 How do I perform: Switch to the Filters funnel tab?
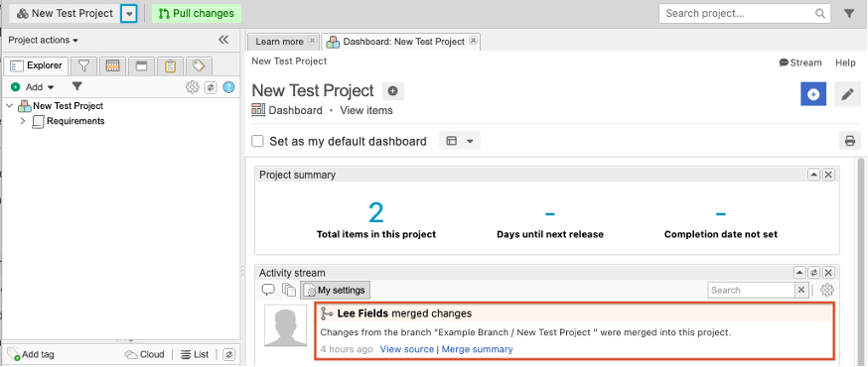tap(83, 66)
